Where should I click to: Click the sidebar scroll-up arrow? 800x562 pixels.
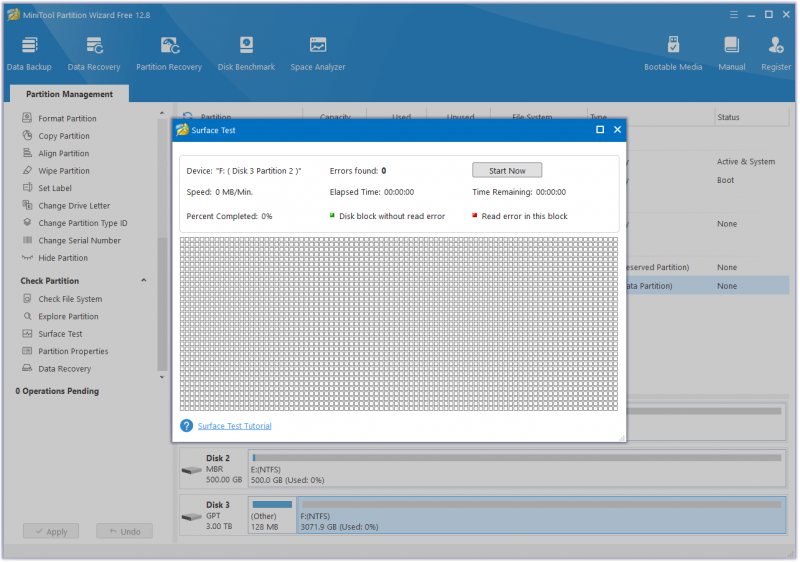tap(162, 113)
